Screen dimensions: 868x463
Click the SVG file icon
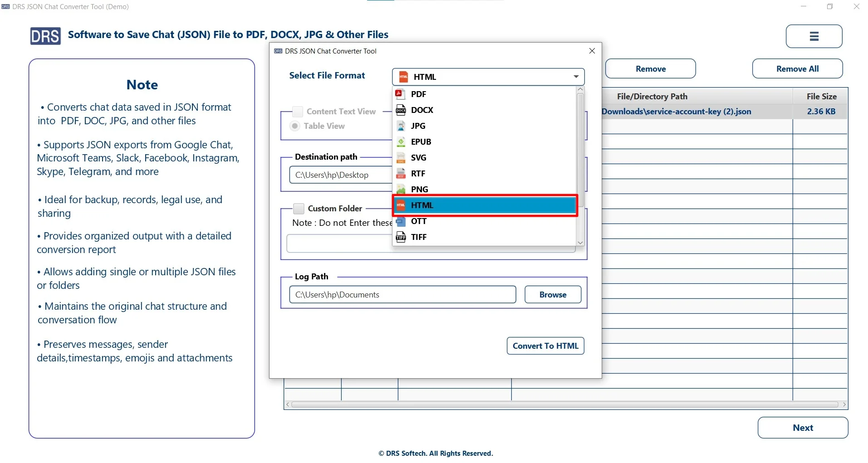[x=401, y=157]
